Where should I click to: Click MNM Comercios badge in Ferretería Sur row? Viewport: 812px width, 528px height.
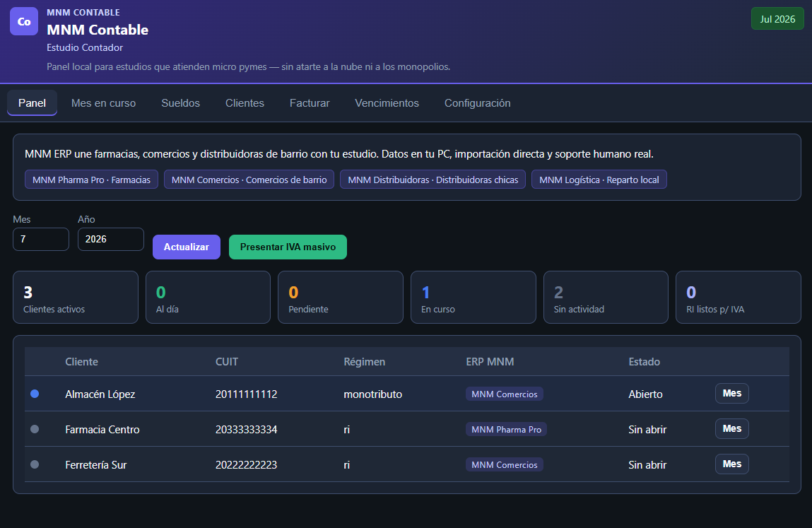(x=505, y=465)
